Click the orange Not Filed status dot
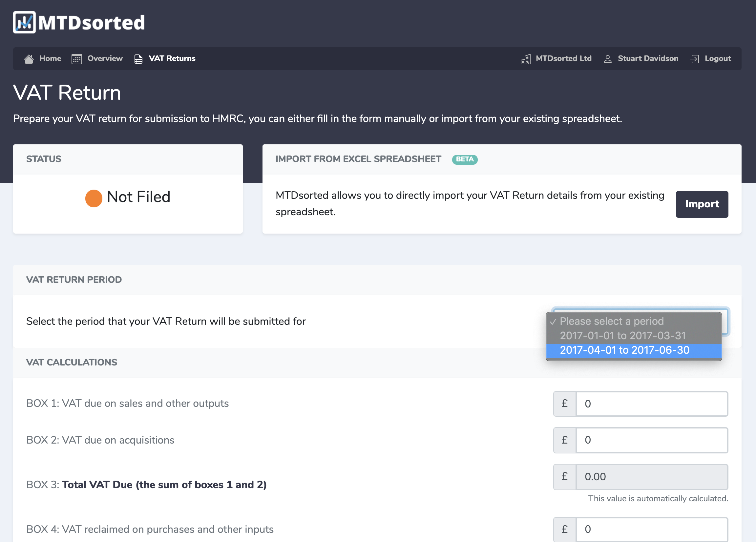 (94, 198)
